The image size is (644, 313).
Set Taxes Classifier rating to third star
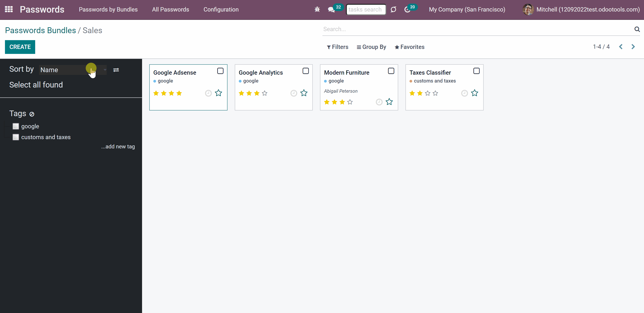[428, 93]
